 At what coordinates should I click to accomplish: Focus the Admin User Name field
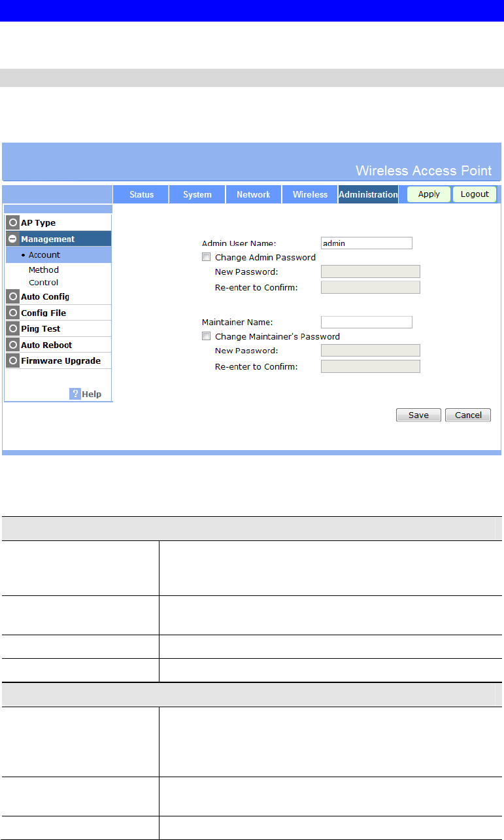(x=367, y=243)
